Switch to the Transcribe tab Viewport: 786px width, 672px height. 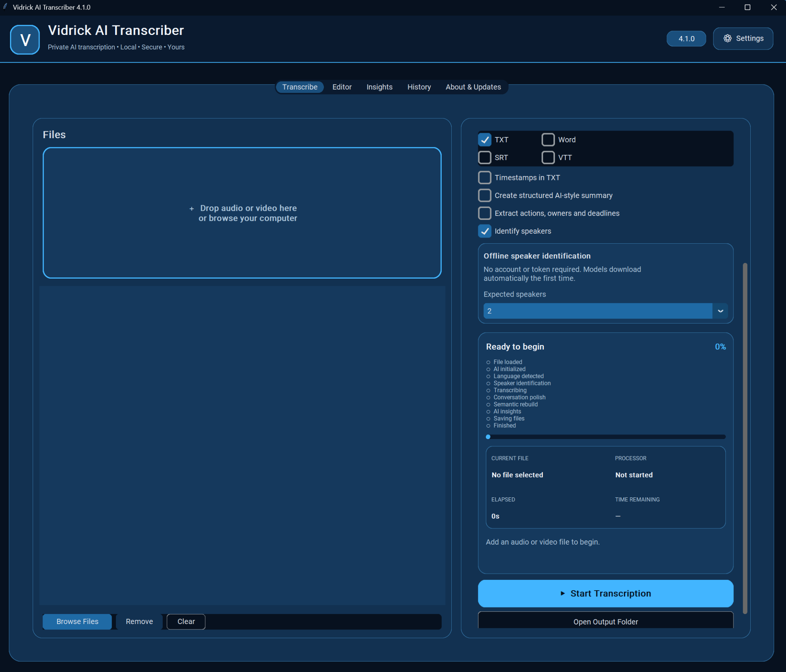(300, 87)
